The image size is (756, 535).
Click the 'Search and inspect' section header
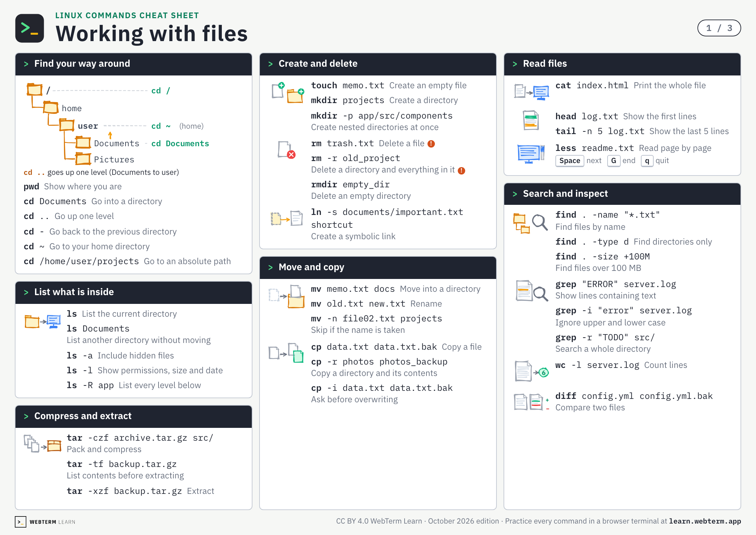[x=622, y=194]
